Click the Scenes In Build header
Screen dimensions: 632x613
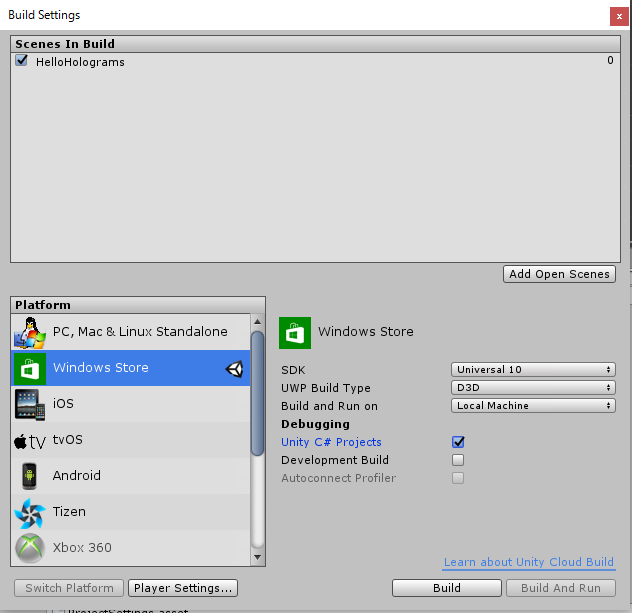(315, 44)
